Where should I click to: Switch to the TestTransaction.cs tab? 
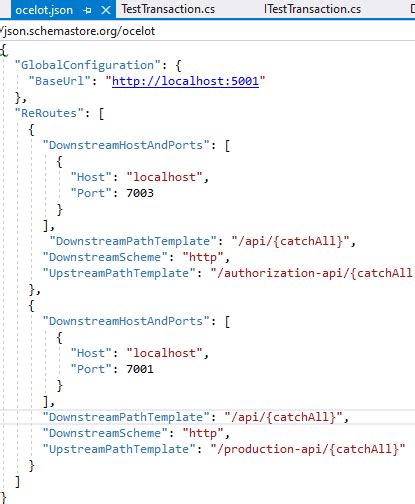(x=168, y=9)
